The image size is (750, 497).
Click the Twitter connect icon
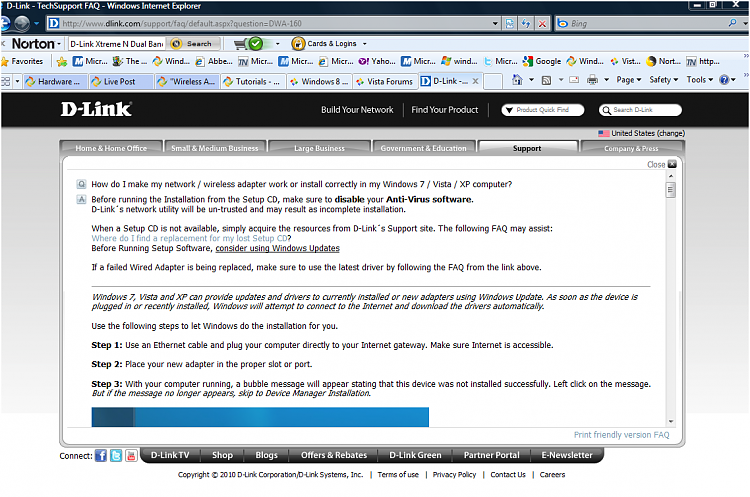tap(116, 455)
